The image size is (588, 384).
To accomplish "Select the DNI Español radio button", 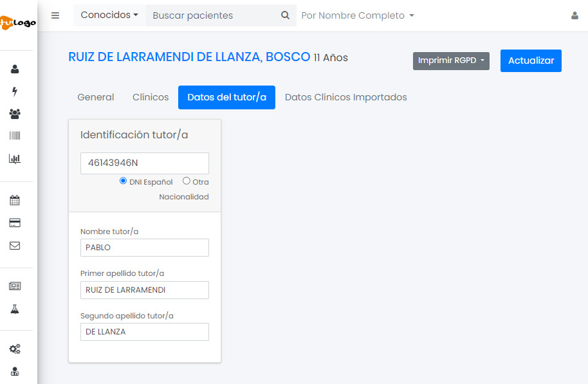I will click(x=123, y=181).
